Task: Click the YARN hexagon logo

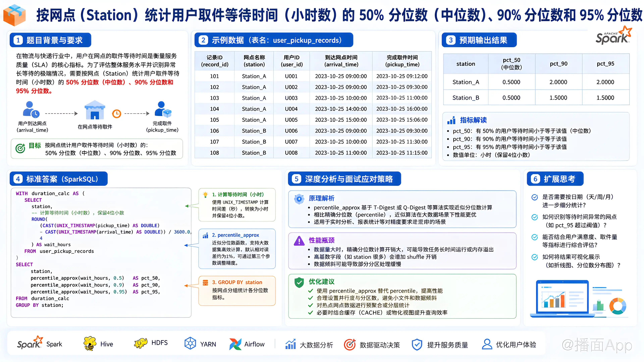Action: coord(190,343)
